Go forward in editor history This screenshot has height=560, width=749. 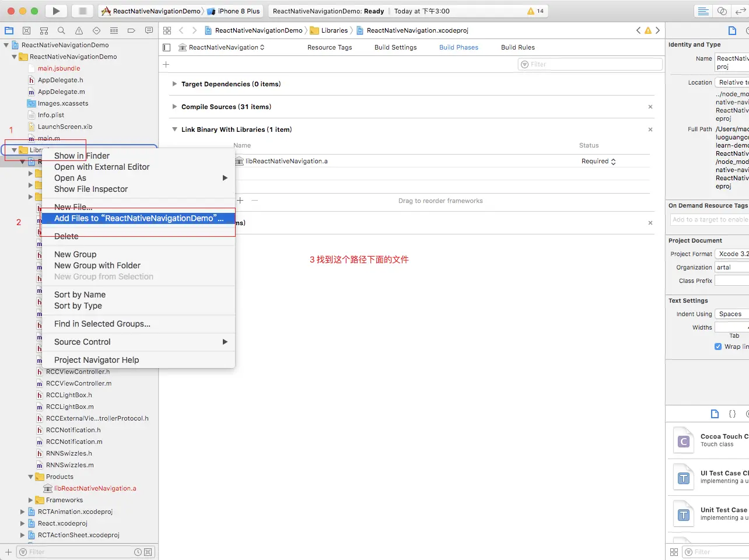(x=194, y=30)
